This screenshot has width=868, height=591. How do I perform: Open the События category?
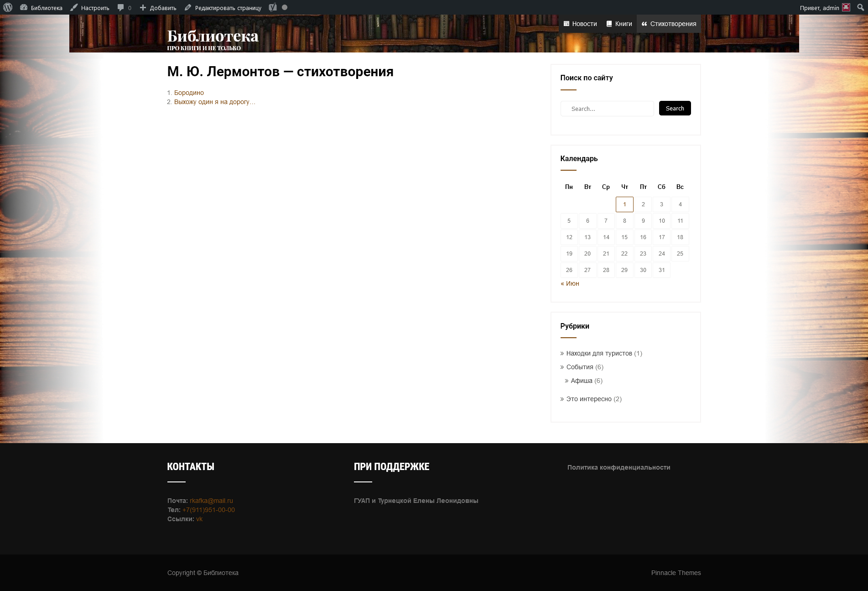pos(580,367)
